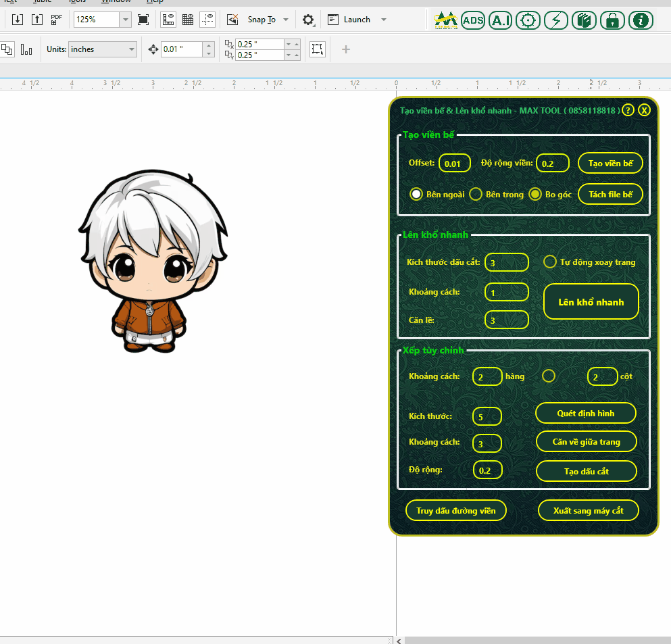Click the green lightning bolt icon
The height and width of the screenshot is (644, 671).
pos(556,20)
